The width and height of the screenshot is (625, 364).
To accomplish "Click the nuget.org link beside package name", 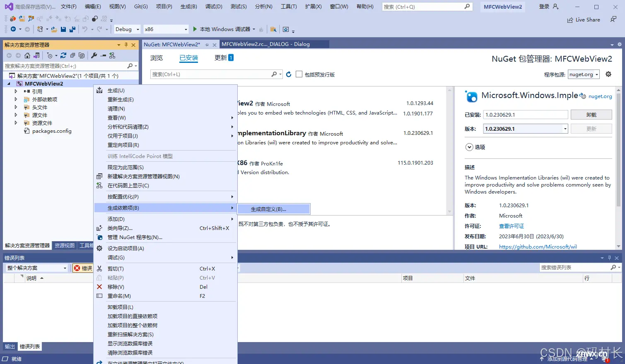I will (600, 96).
